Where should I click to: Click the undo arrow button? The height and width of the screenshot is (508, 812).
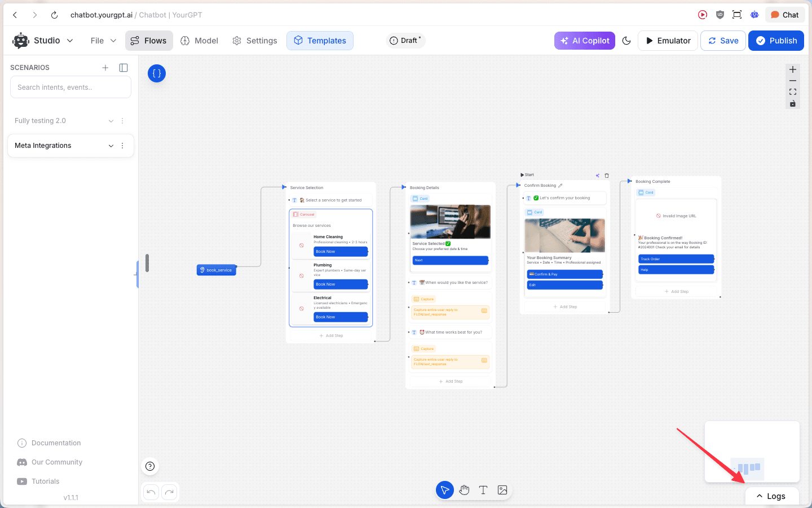[151, 492]
